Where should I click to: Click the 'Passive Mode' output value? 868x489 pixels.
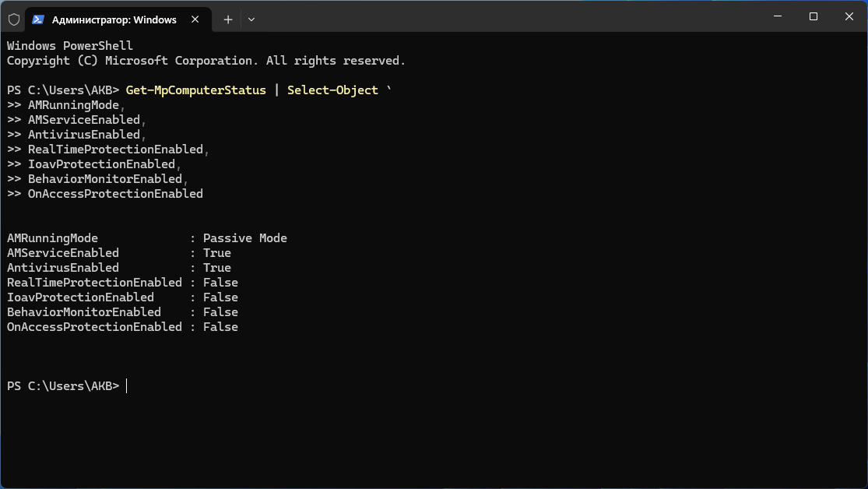tap(245, 238)
